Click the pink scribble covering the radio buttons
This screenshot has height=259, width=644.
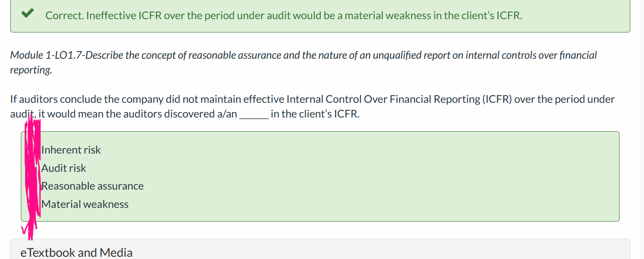tap(32, 174)
